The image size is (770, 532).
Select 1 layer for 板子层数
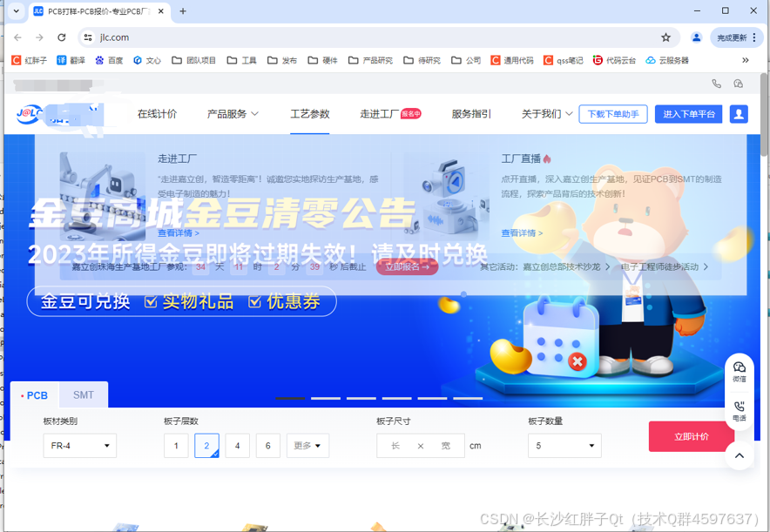(176, 446)
